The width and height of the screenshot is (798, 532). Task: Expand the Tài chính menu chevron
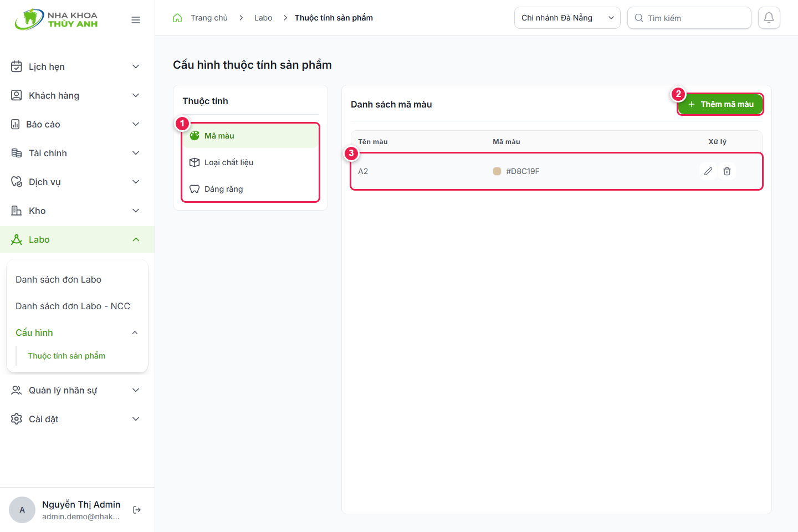pos(136,153)
